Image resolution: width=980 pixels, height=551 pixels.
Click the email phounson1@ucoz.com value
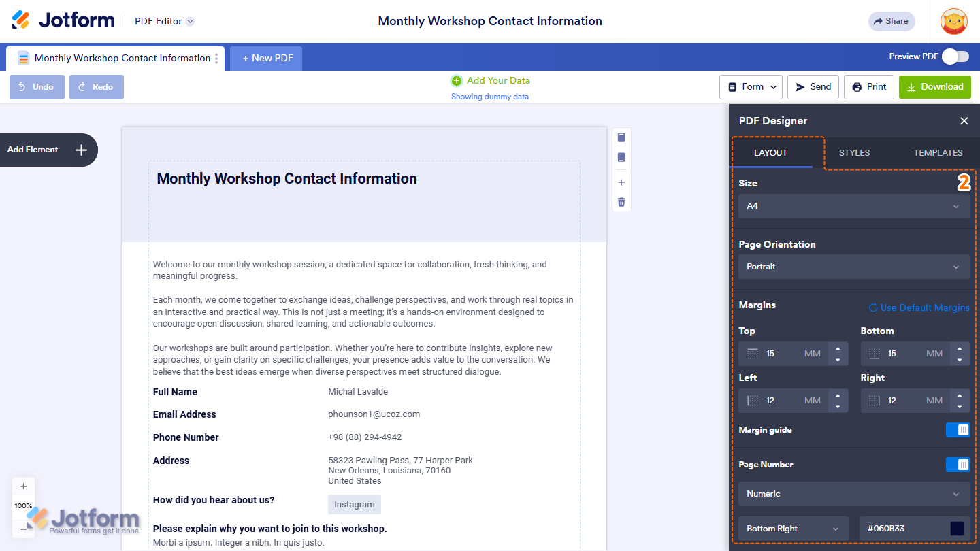(x=374, y=414)
